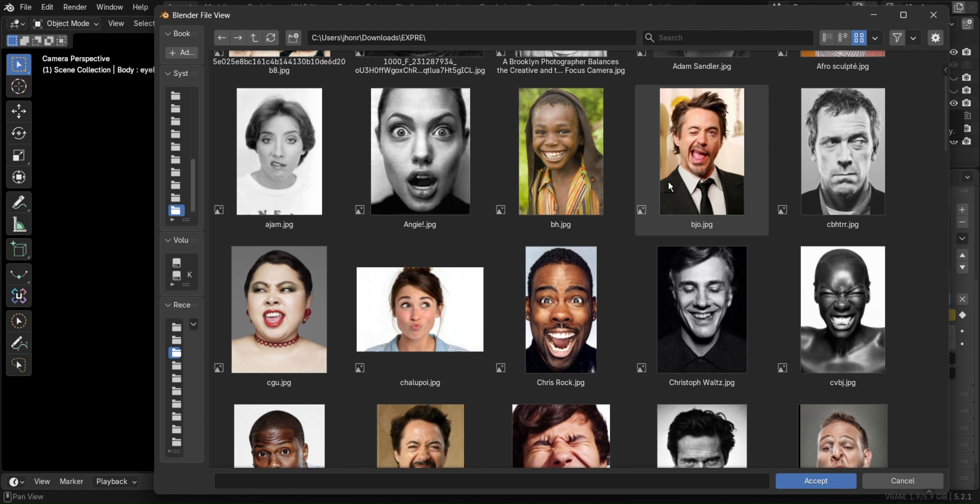This screenshot has height=504, width=980.
Task: Select the Transform tool
Action: coord(19,177)
